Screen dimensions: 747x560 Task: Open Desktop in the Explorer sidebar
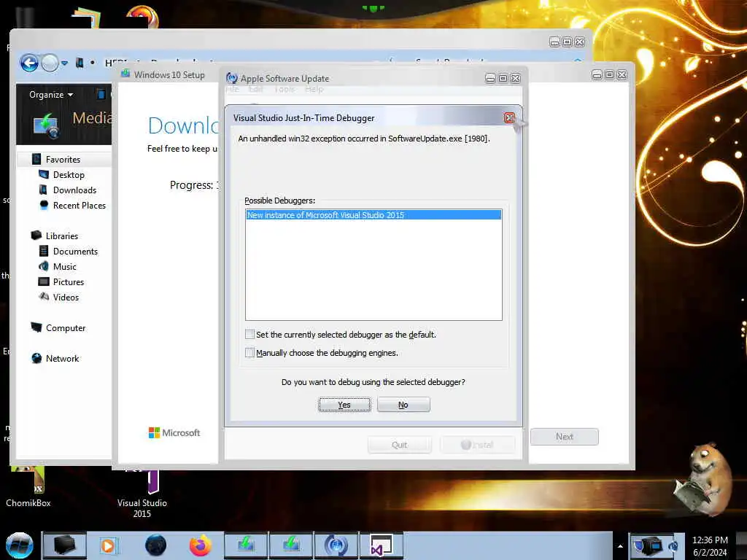(x=69, y=174)
